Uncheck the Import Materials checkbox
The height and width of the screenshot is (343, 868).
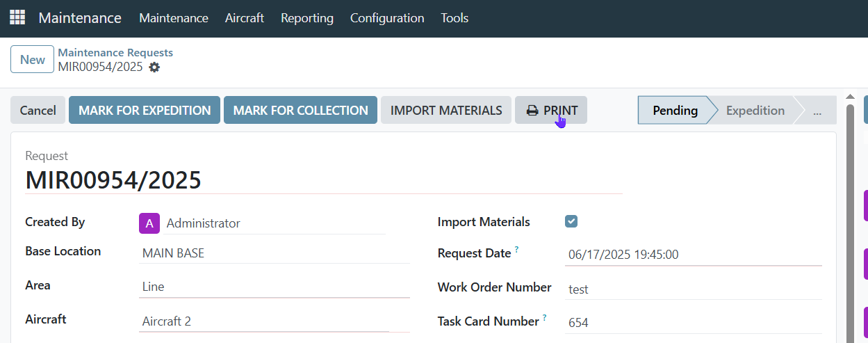[571, 221]
